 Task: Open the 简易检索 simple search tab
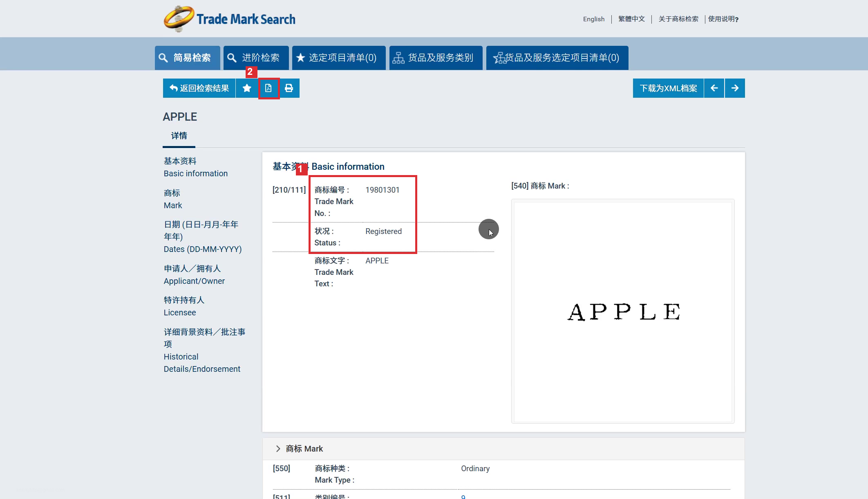[x=188, y=58]
